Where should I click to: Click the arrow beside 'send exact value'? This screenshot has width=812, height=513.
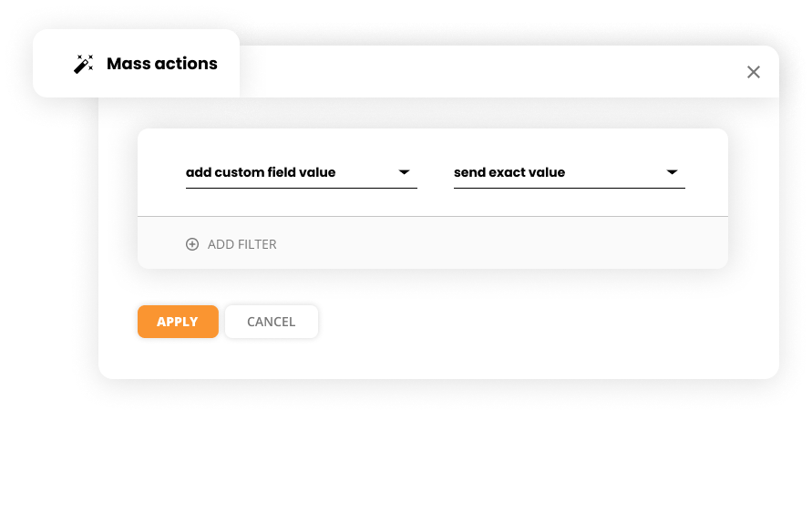[x=673, y=172]
